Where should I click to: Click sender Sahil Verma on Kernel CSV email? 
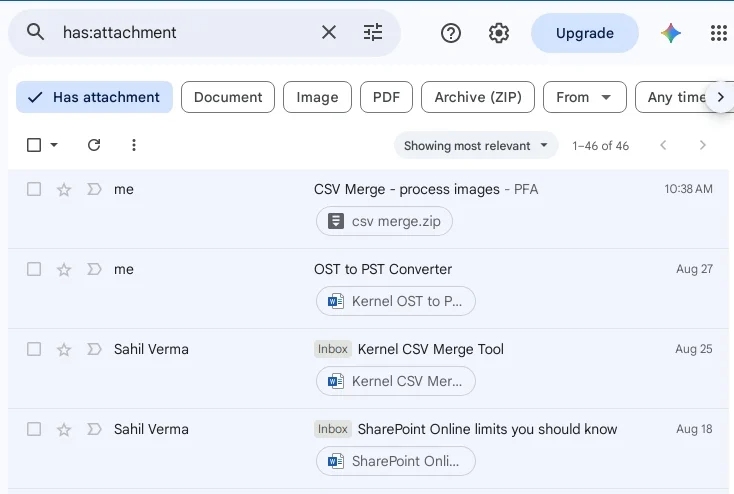tap(151, 349)
